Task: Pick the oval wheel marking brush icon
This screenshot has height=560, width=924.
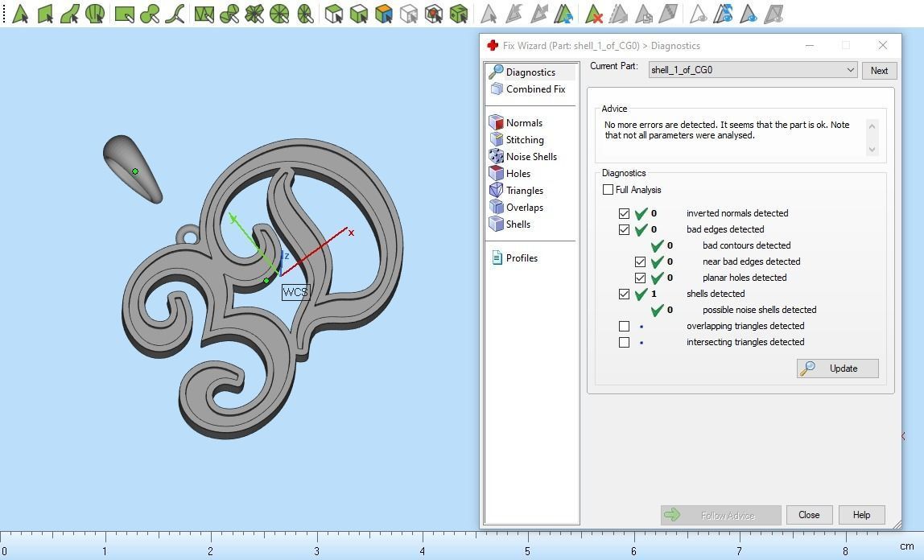Action: [305, 14]
